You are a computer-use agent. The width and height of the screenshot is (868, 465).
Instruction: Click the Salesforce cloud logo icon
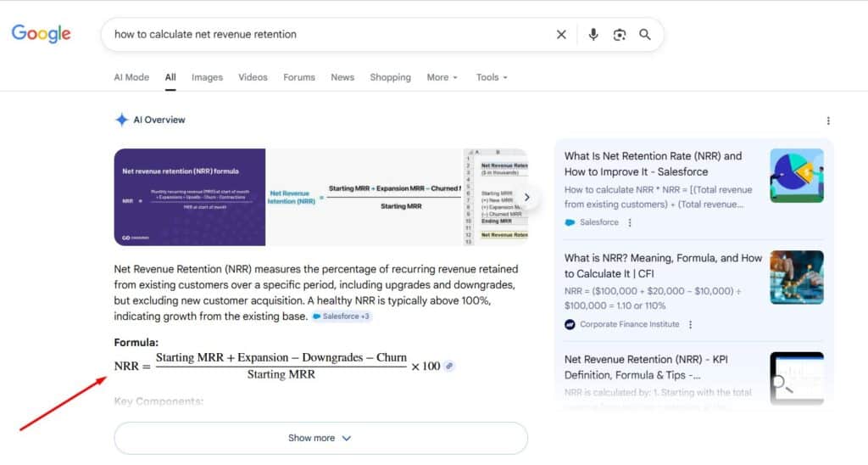tap(570, 222)
